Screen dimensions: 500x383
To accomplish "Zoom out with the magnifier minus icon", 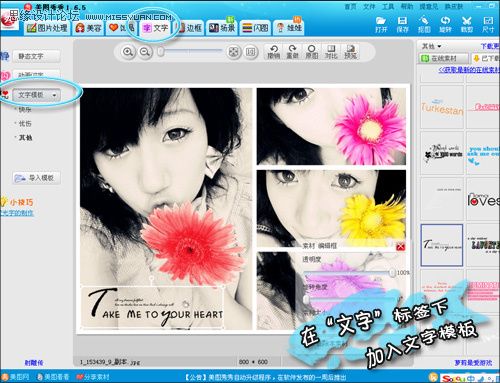I will (145, 52).
